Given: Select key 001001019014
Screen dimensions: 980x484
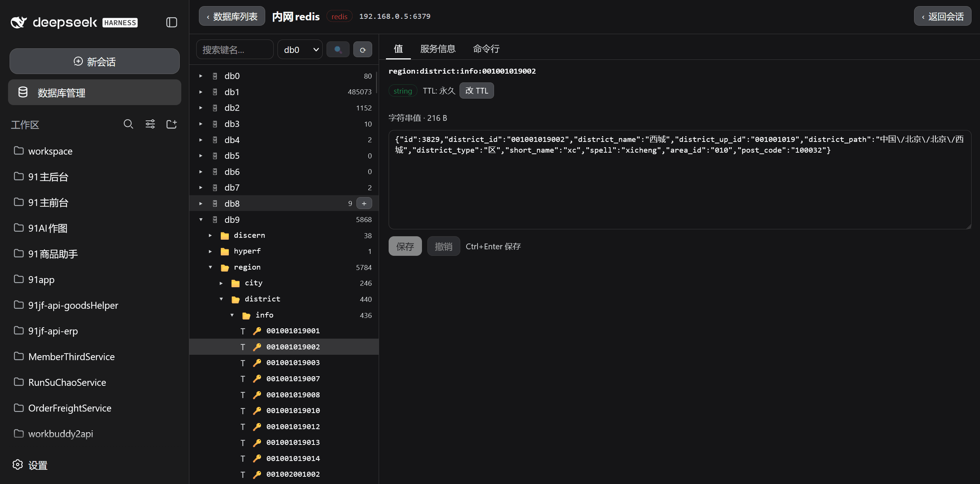Looking at the screenshot, I should [284, 458].
